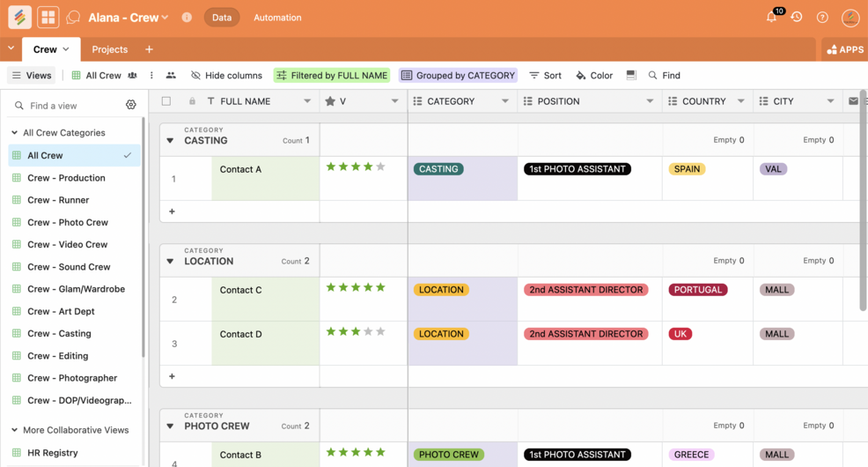Screen dimensions: 868x467
Task: Add a new table with plus icon
Action: point(149,49)
